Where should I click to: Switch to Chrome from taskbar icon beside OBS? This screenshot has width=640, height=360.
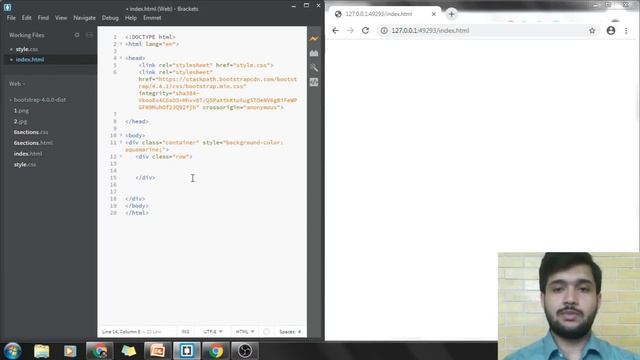coord(216,351)
